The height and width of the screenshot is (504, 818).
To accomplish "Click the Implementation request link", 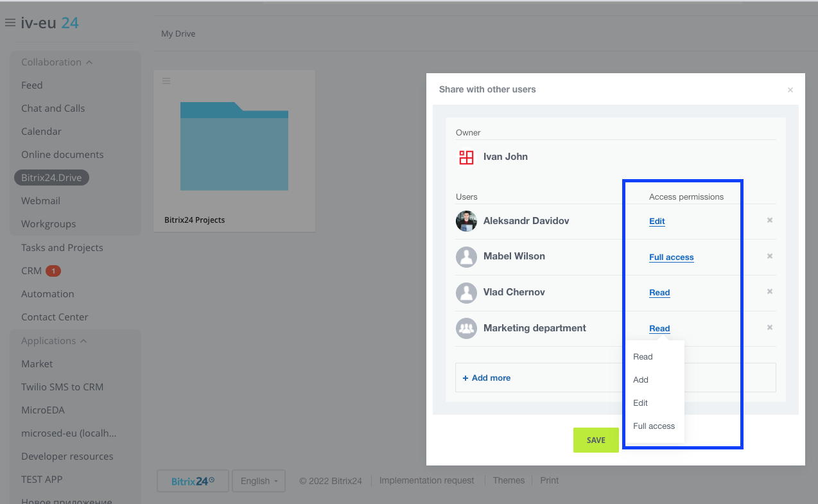I will pyautogui.click(x=426, y=480).
